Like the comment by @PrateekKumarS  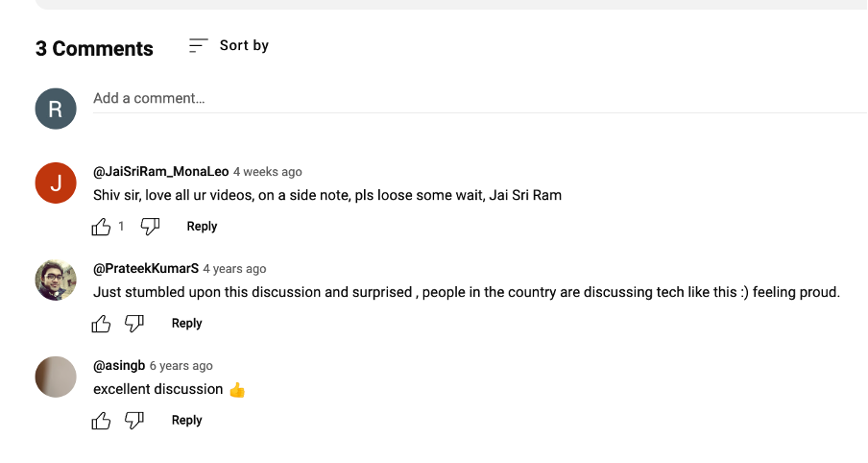pos(101,324)
